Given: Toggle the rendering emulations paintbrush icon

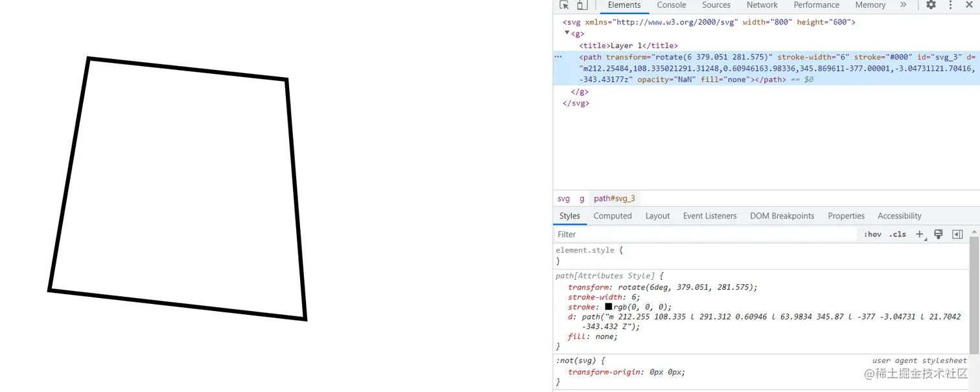Looking at the screenshot, I should (938, 235).
